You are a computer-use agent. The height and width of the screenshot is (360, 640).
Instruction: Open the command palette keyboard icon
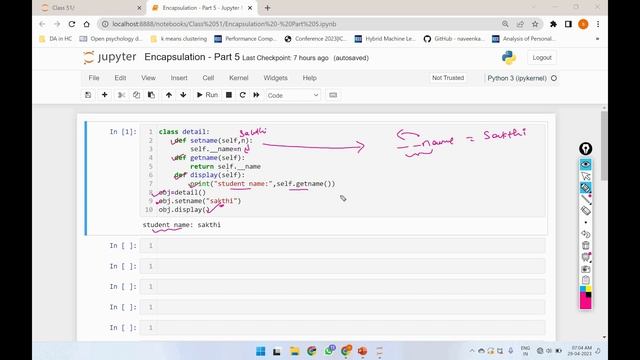pyautogui.click(x=333, y=95)
